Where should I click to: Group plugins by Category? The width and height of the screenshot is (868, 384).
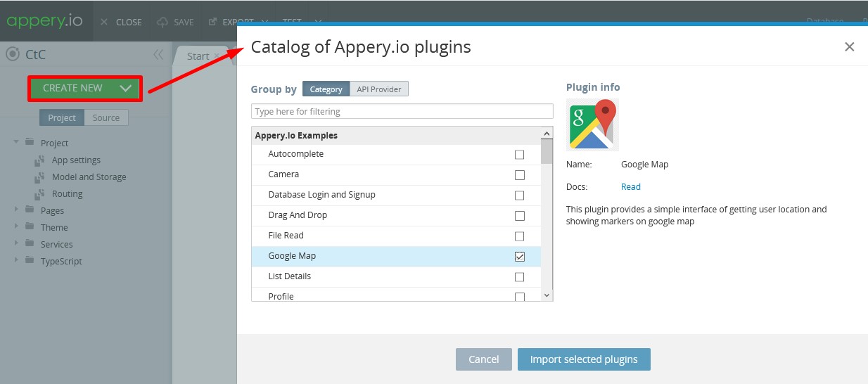326,89
